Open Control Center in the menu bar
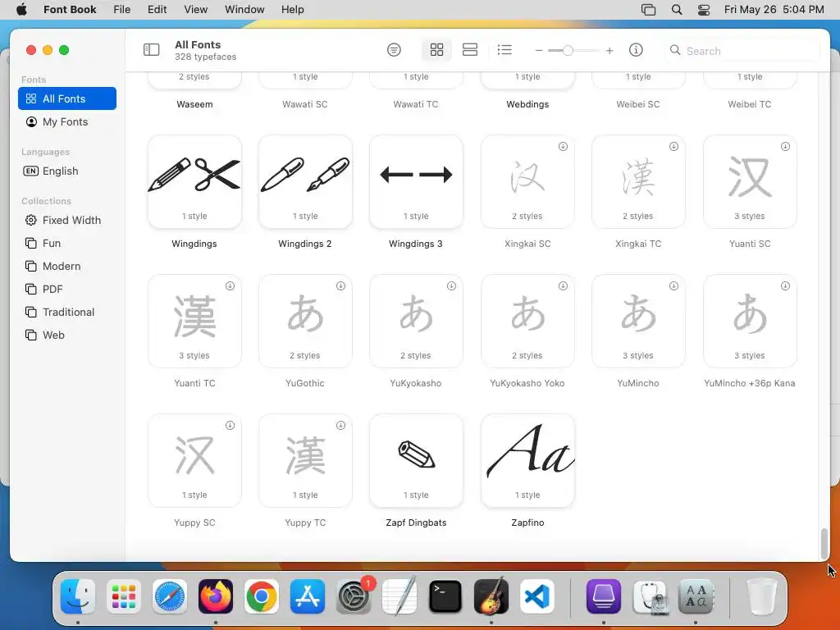 tap(704, 9)
